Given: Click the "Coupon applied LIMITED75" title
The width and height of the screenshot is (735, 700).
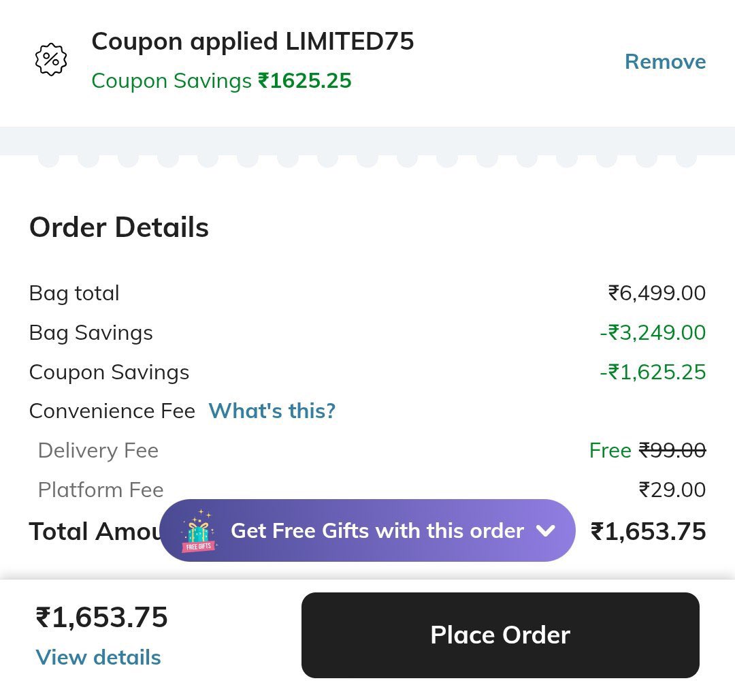Looking at the screenshot, I should pyautogui.click(x=252, y=42).
